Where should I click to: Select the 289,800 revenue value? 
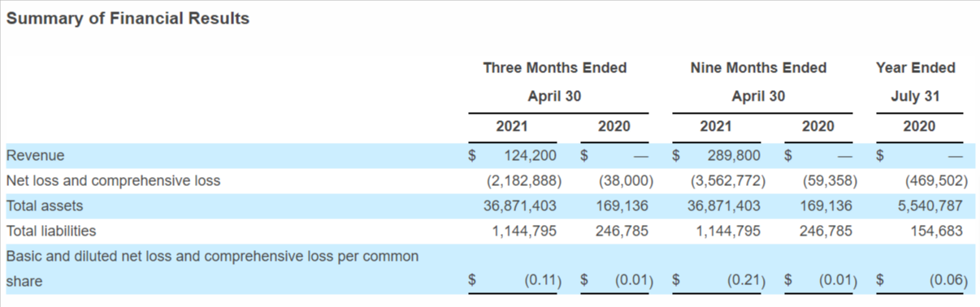click(x=734, y=155)
